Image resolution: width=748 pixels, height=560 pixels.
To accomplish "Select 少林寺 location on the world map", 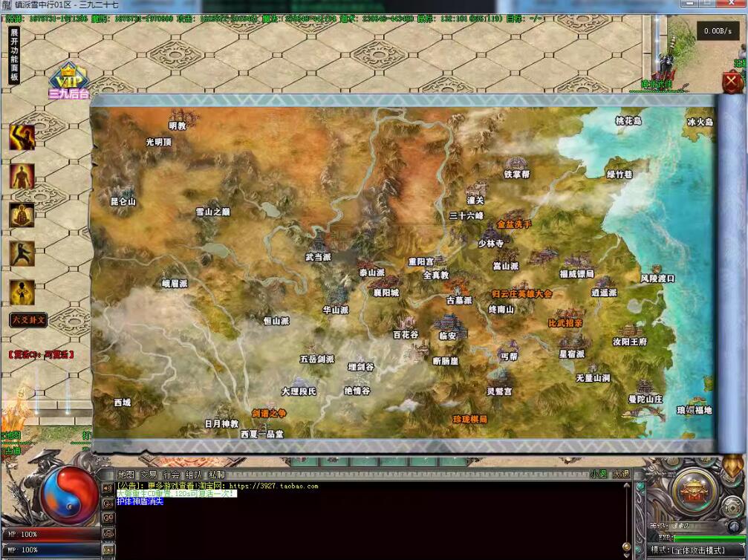I will pyautogui.click(x=490, y=243).
